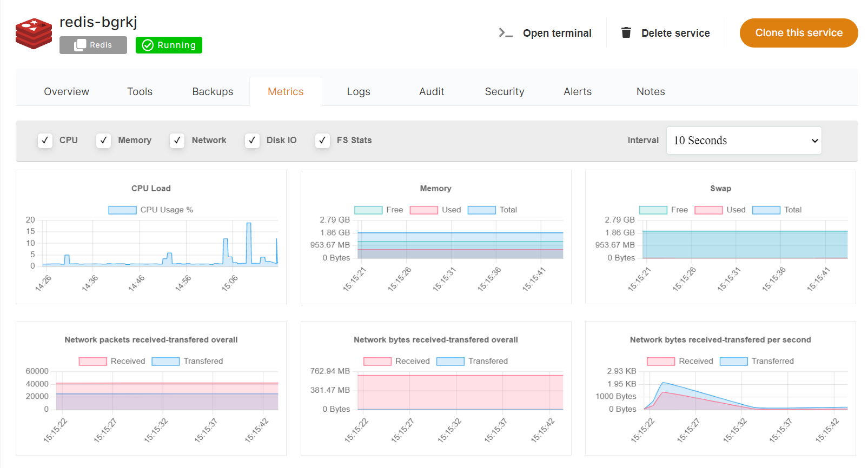Click the Running status checkmark icon

tap(148, 45)
